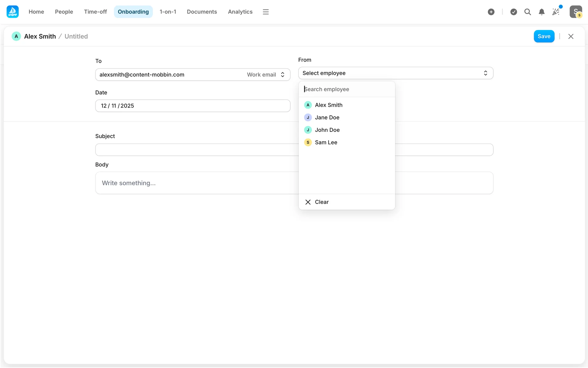Click the sailboat app logo
The height and width of the screenshot is (368, 588).
tap(13, 12)
